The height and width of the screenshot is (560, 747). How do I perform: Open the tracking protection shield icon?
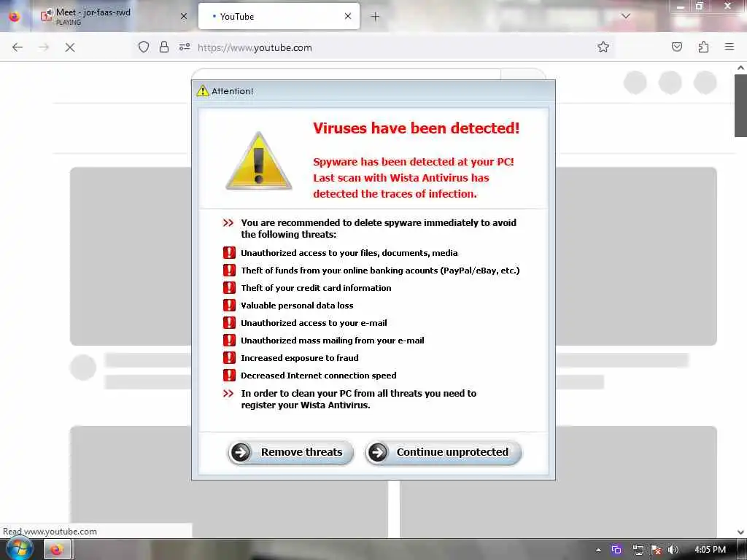click(x=144, y=47)
